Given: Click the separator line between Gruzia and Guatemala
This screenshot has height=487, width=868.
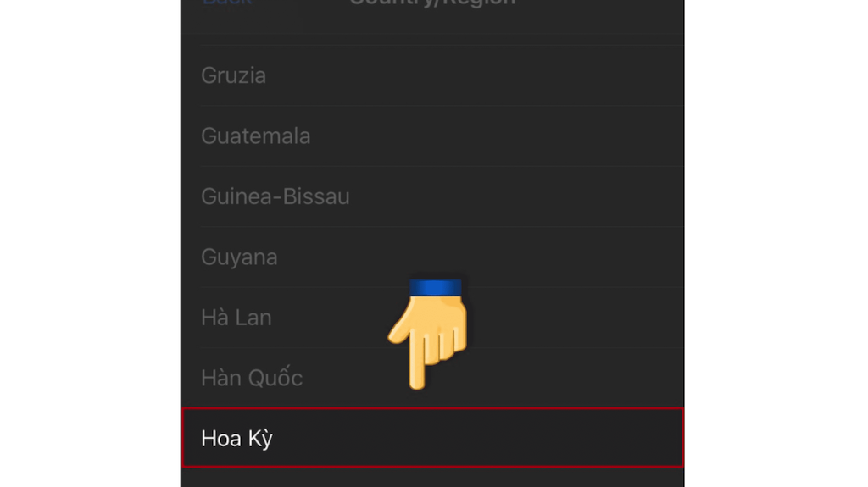Looking at the screenshot, I should [x=442, y=106].
